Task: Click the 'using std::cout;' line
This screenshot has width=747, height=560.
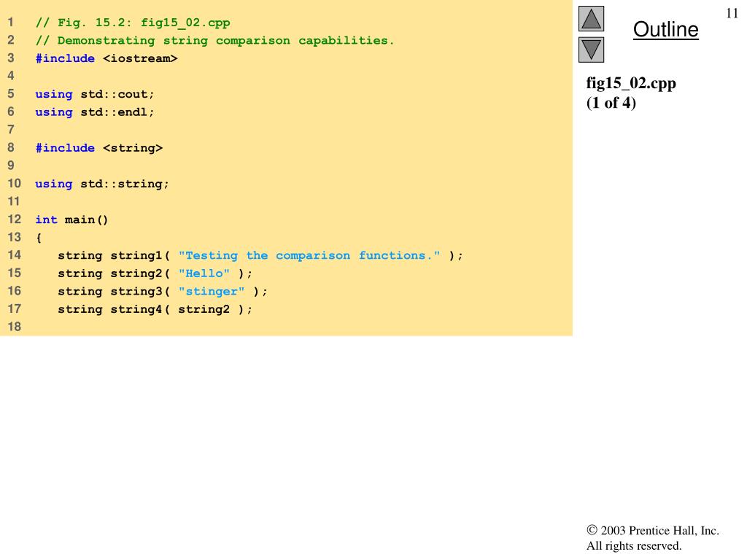Action: click(95, 94)
